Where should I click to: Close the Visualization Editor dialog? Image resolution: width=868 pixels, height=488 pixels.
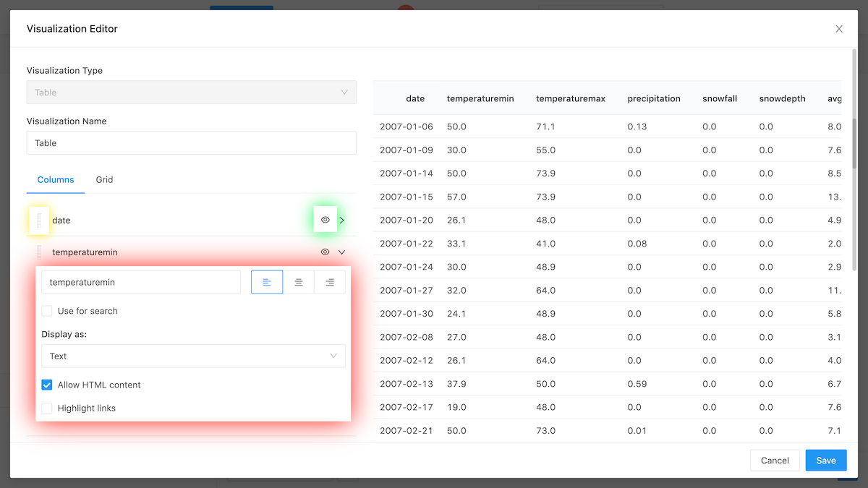839,29
